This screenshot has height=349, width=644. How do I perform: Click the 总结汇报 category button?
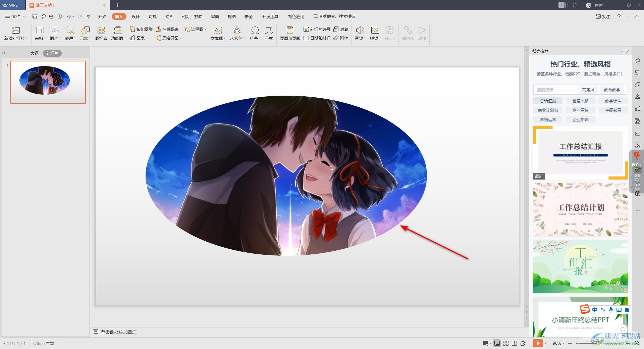[548, 101]
